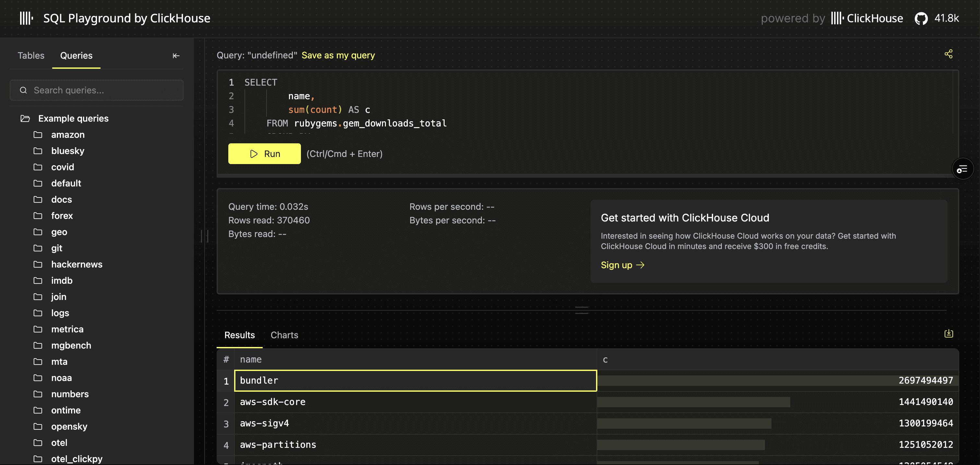Switch to the Tables tab
Viewport: 980px width, 465px height.
[x=31, y=55]
